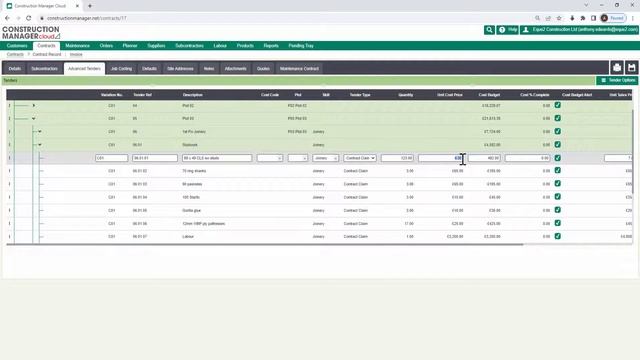The height and width of the screenshot is (360, 640).
Task: Switch to the Attachments tab
Action: tap(236, 69)
